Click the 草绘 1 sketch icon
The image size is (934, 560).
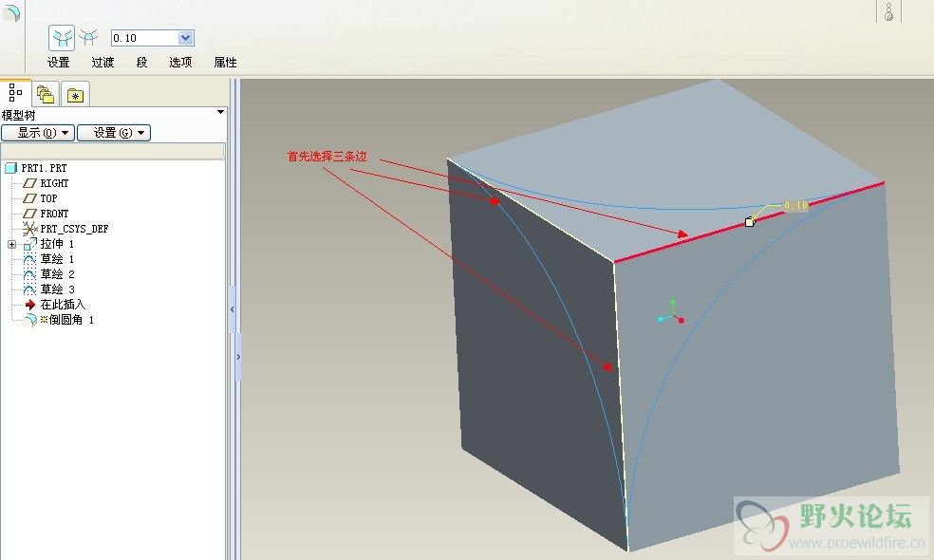click(x=29, y=259)
